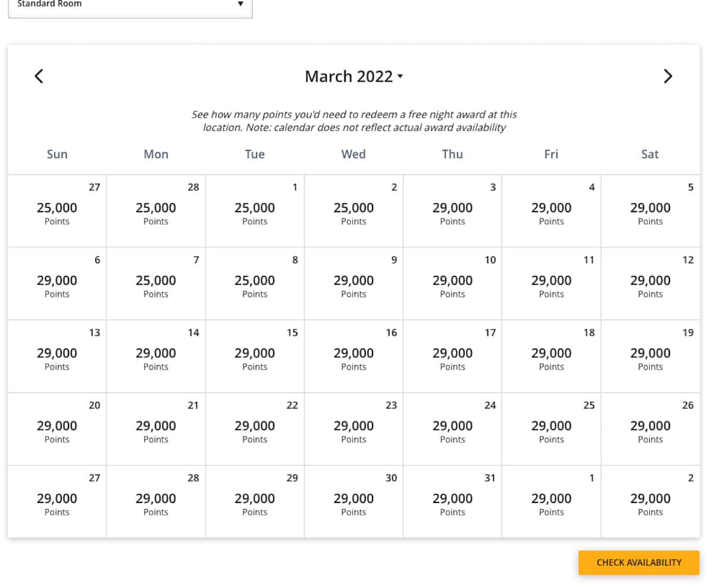Click the Thu column header
714x588 pixels.
point(452,154)
